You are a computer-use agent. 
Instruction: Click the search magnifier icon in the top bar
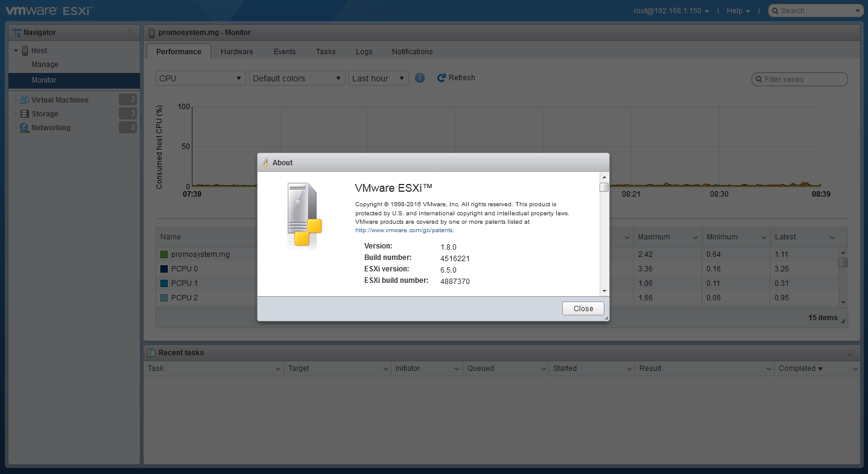click(x=776, y=11)
